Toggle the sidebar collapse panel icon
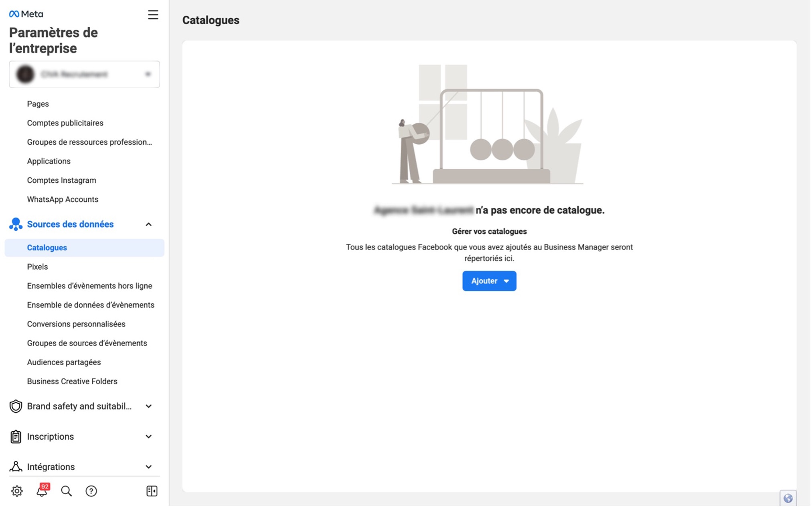The width and height of the screenshot is (812, 507). 152,491
